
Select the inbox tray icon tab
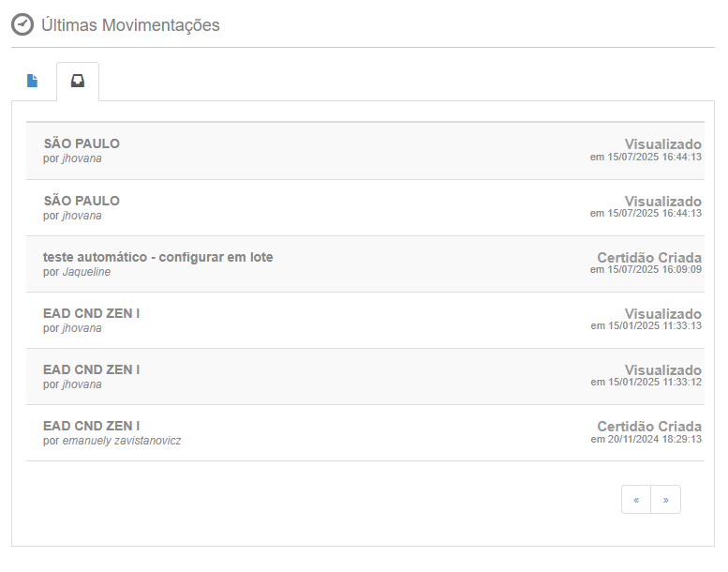click(x=78, y=81)
